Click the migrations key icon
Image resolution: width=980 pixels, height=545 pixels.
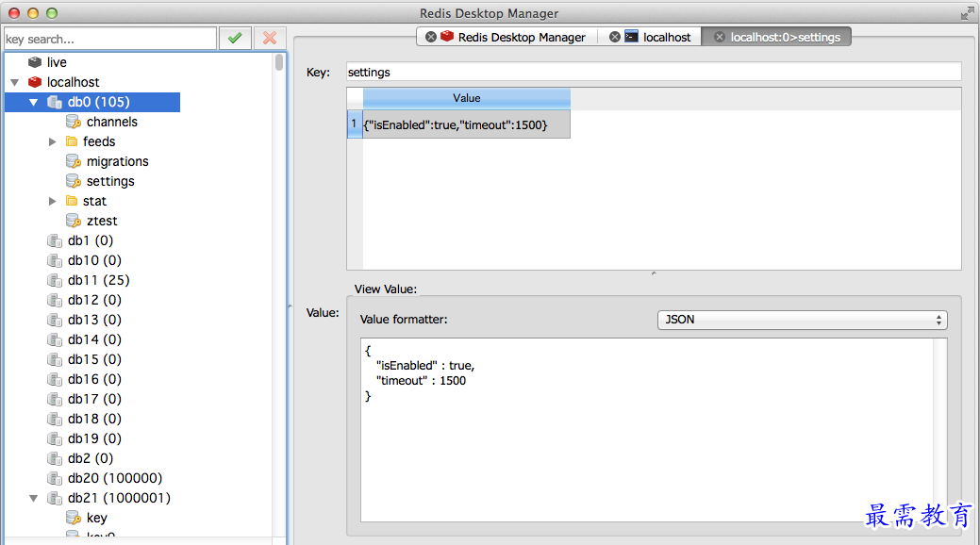tap(74, 161)
